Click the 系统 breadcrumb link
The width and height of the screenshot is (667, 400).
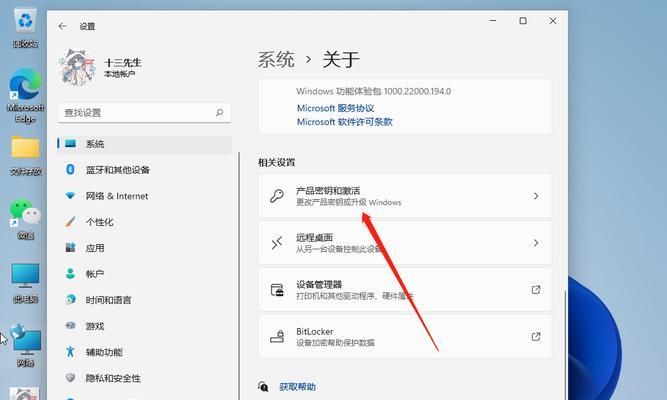click(276, 59)
